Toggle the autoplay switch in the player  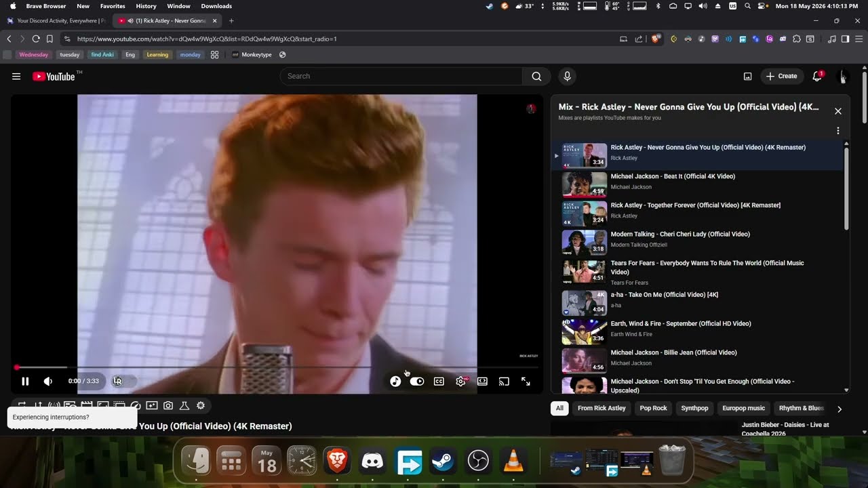tap(417, 382)
